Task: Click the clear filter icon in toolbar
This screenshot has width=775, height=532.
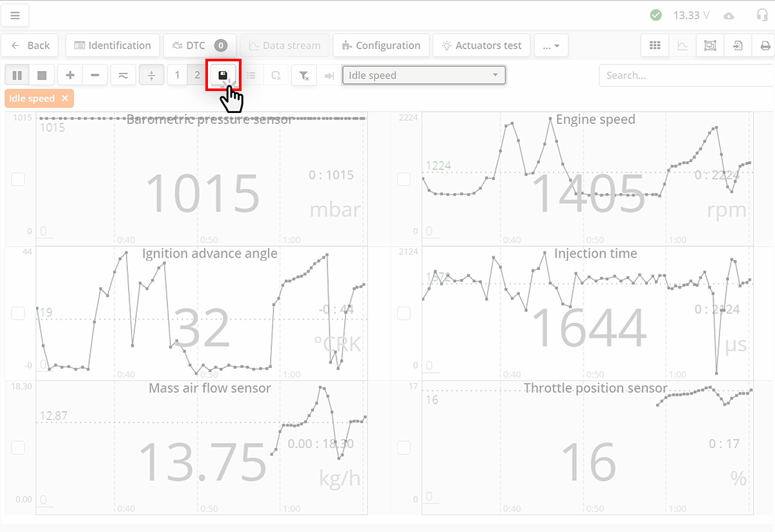Action: click(304, 75)
